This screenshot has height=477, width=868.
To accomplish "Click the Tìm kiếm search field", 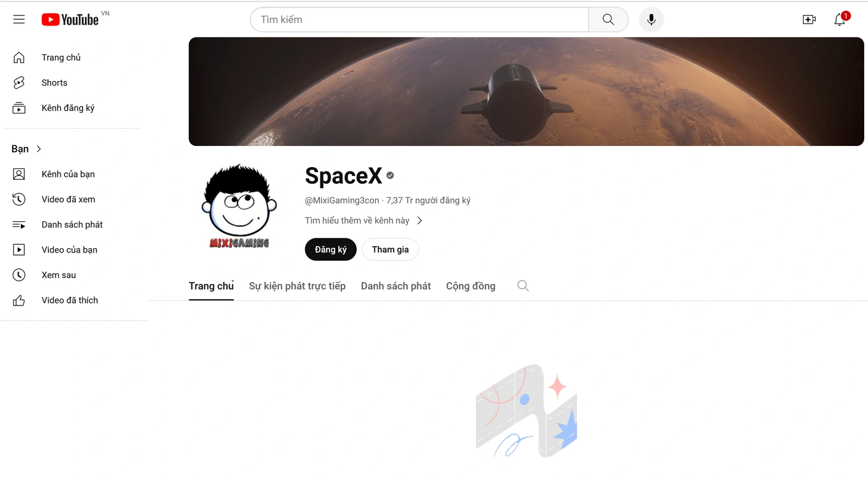I will click(419, 20).
